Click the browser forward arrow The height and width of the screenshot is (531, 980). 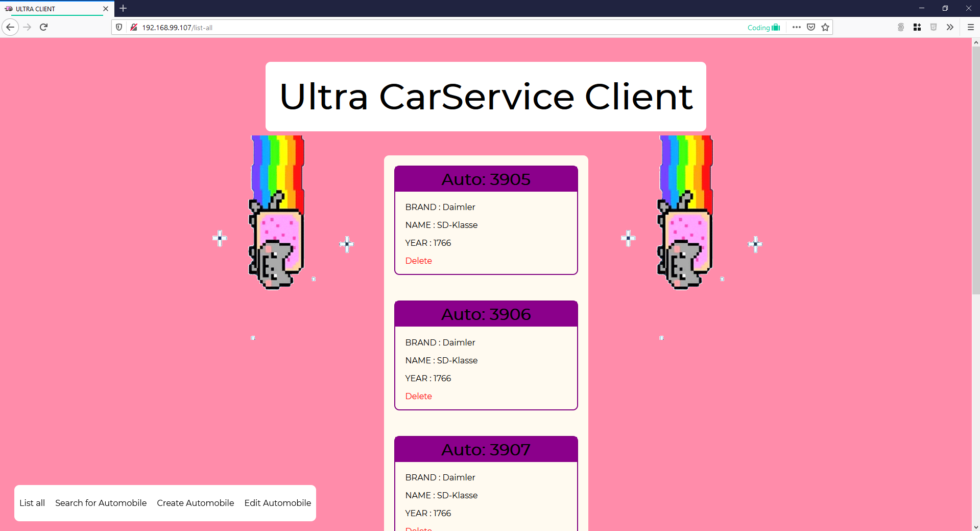pyautogui.click(x=28, y=27)
